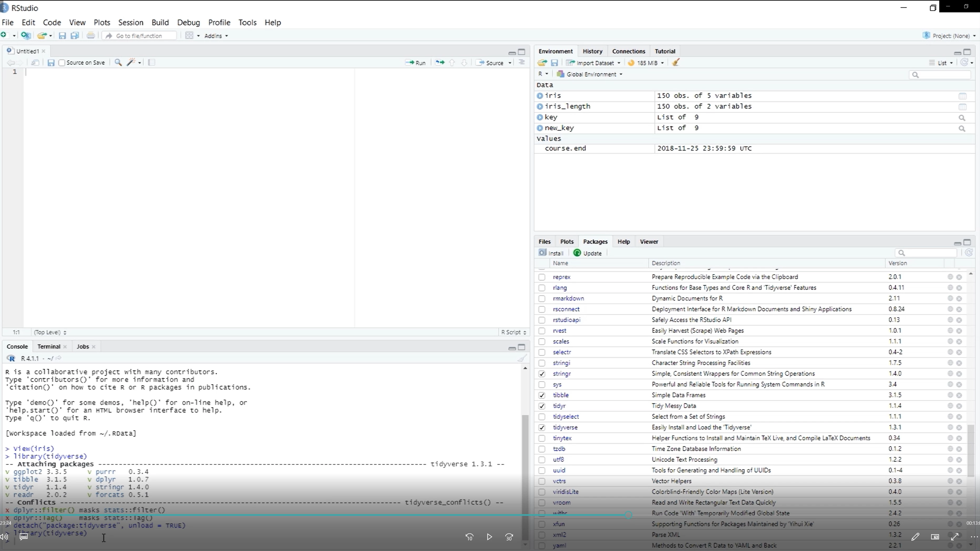
Task: Check the rmarkdown package checkbox
Action: 542,299
